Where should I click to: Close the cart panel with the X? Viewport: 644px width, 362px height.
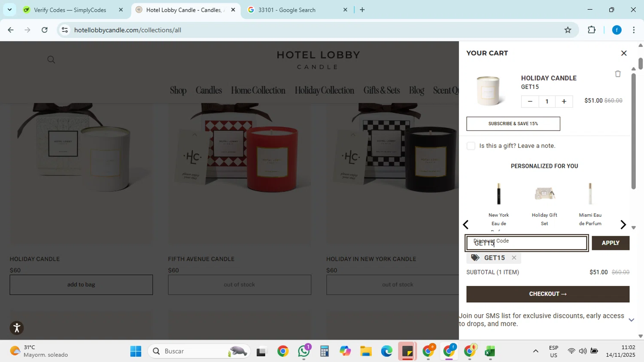[624, 53]
